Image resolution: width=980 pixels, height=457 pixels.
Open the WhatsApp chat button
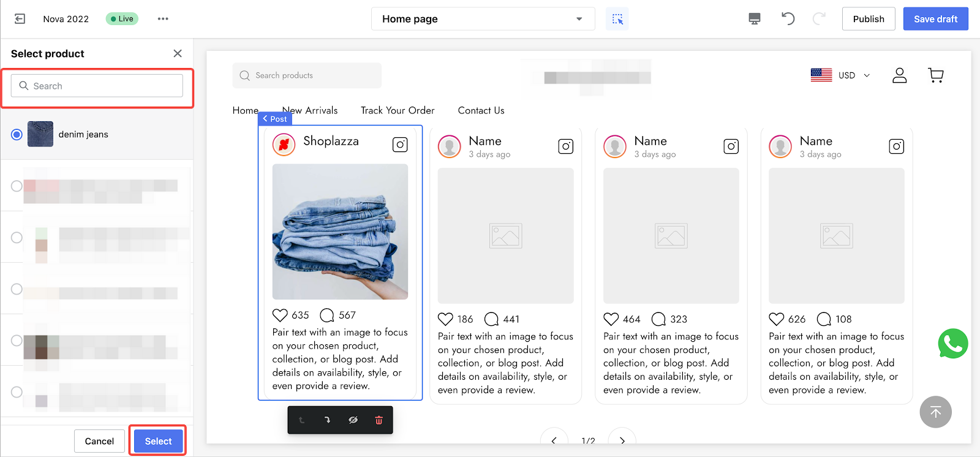[953, 344]
